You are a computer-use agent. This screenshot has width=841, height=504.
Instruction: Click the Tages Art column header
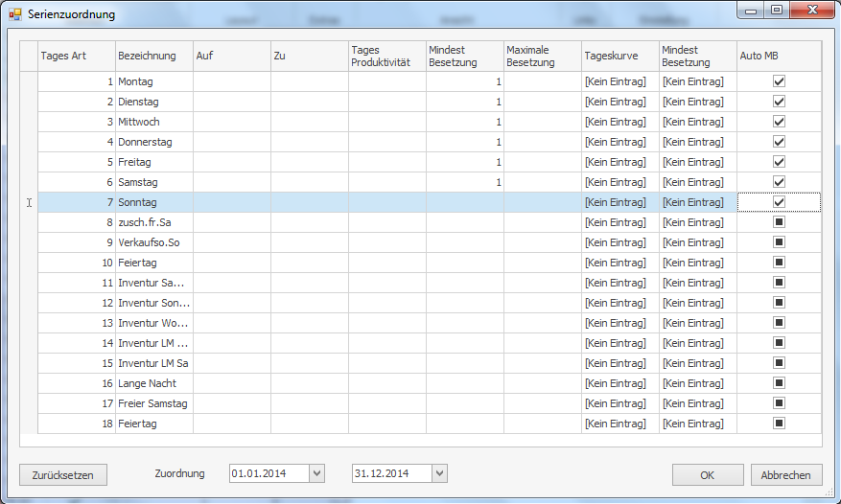[x=76, y=56]
